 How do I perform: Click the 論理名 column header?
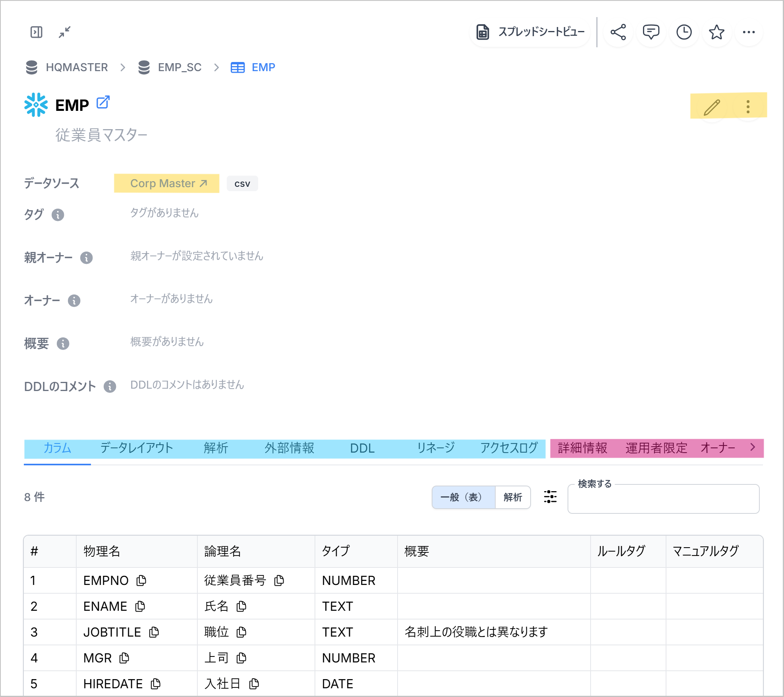[x=256, y=552]
